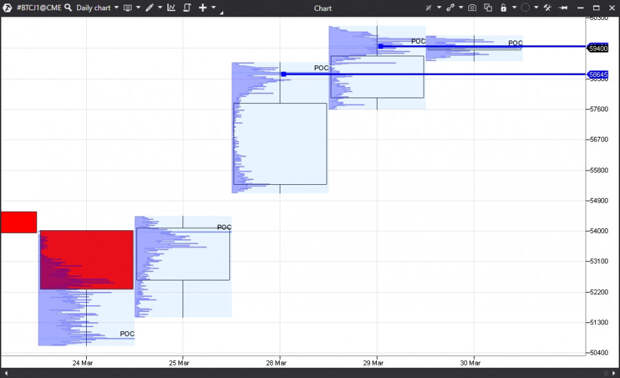Screen dimensions: 620x378
Task: Click the bottom horizontal scrollbar left arrow
Action: [6, 373]
